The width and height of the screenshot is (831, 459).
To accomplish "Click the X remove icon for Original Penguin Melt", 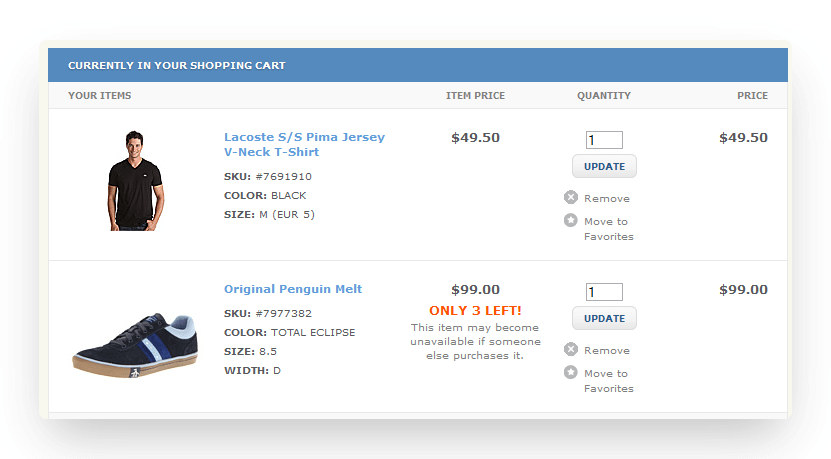I will click(x=571, y=349).
